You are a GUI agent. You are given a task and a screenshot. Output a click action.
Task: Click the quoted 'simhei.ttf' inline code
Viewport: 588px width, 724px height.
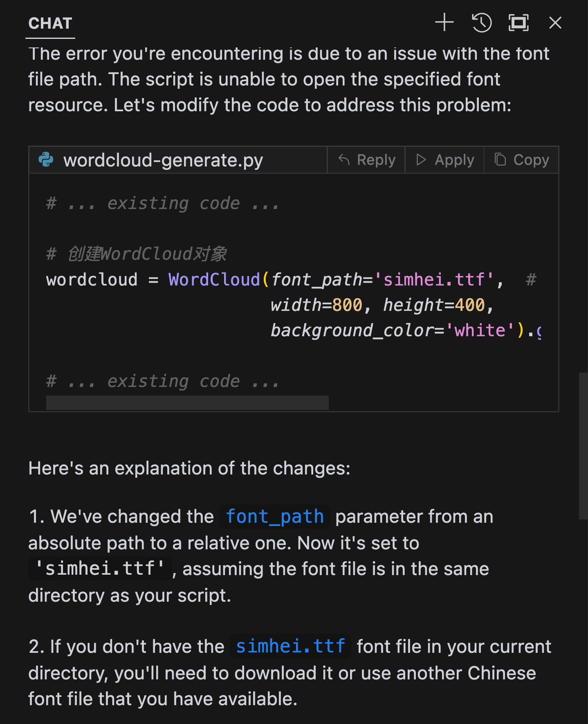coord(100,569)
